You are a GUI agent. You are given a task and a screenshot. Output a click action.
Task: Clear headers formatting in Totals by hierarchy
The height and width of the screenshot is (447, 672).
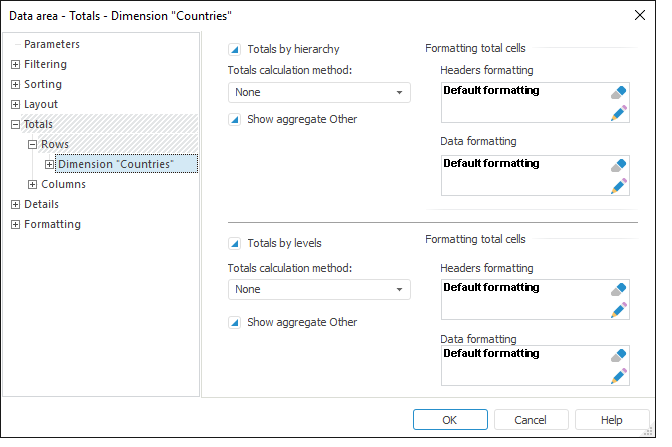pyautogui.click(x=619, y=92)
